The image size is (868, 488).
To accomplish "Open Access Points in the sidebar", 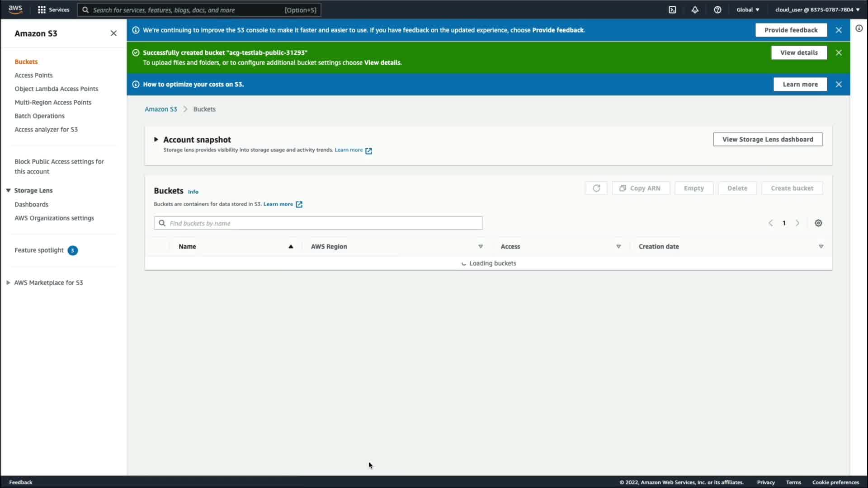I will coord(33,75).
